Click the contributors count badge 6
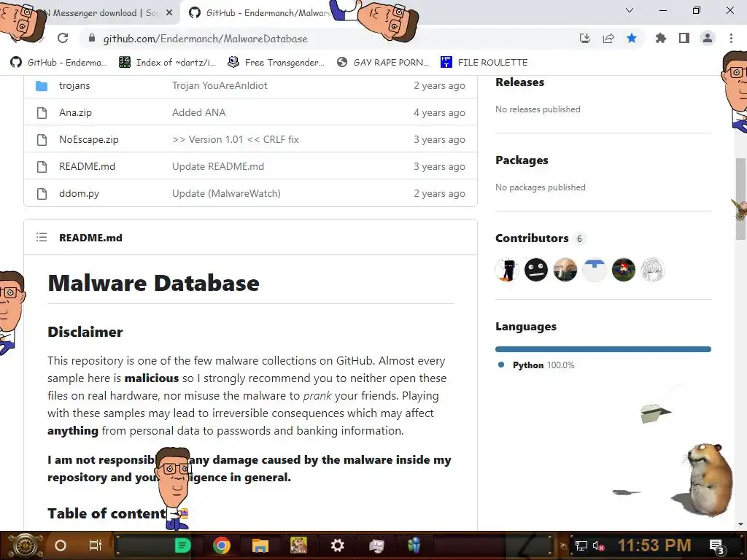The height and width of the screenshot is (560, 747). click(579, 238)
